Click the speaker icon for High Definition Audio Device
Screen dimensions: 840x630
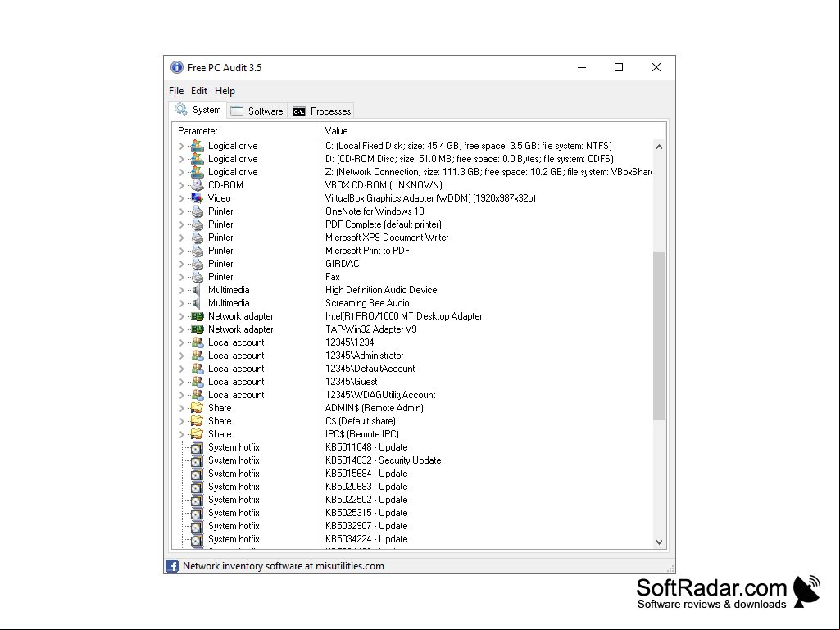point(198,290)
